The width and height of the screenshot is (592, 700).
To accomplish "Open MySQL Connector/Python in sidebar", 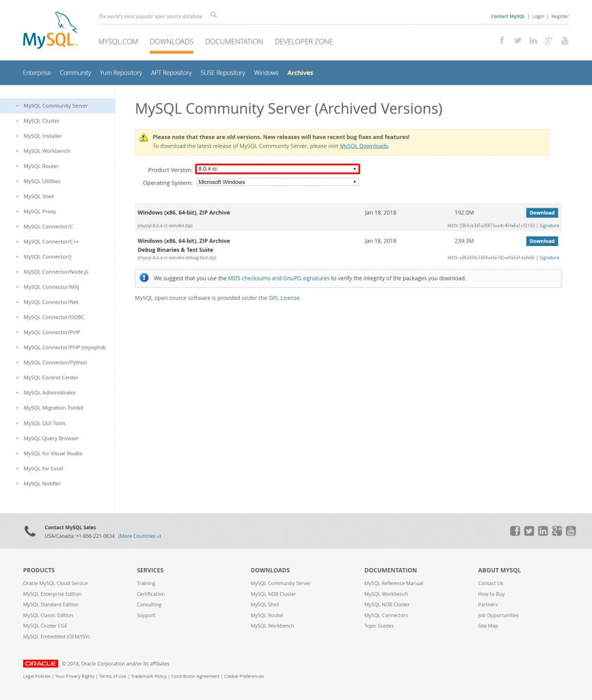I will point(55,362).
